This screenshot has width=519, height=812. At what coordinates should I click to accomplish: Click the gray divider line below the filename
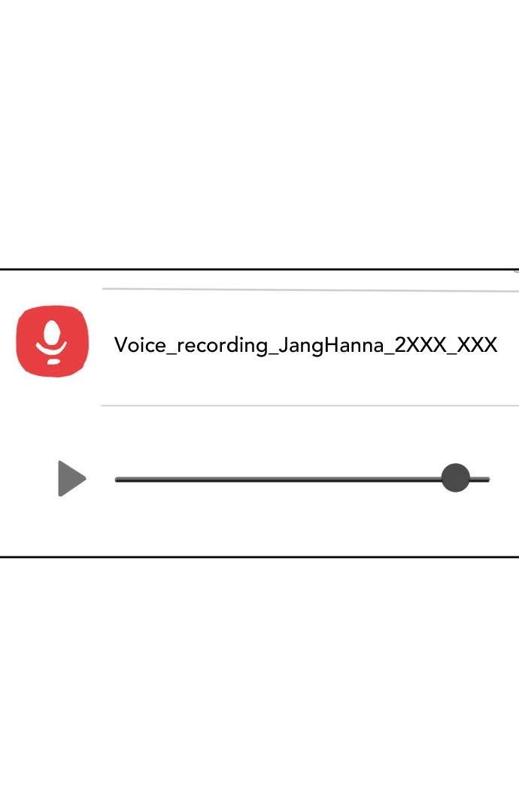[310, 405]
